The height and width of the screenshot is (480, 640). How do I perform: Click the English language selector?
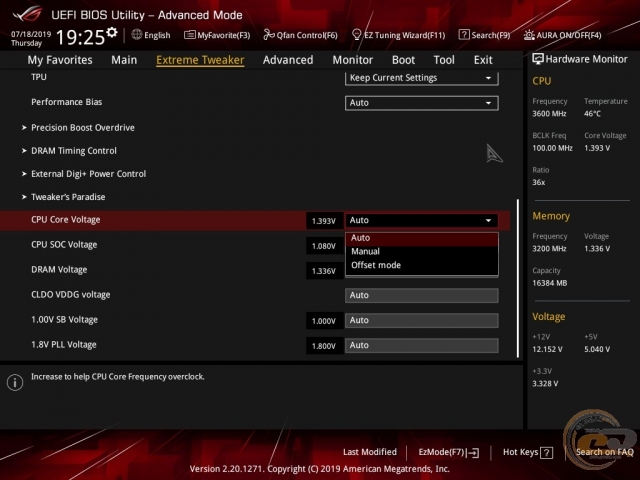[151, 35]
